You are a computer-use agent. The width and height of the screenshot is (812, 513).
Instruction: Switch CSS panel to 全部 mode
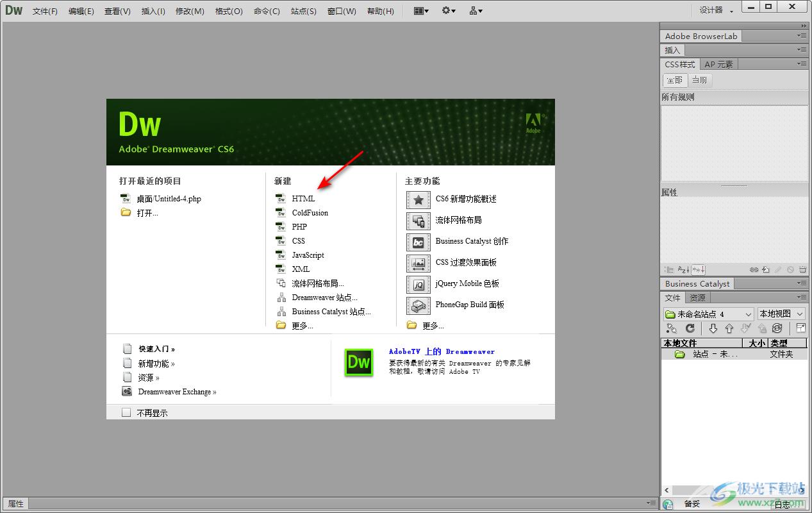(675, 80)
